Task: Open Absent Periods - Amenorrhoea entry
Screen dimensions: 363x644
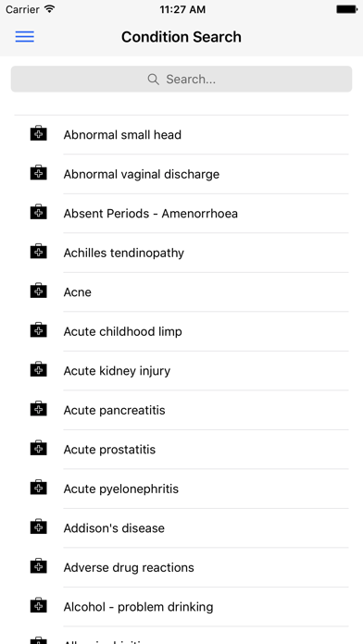Action: coord(181,214)
